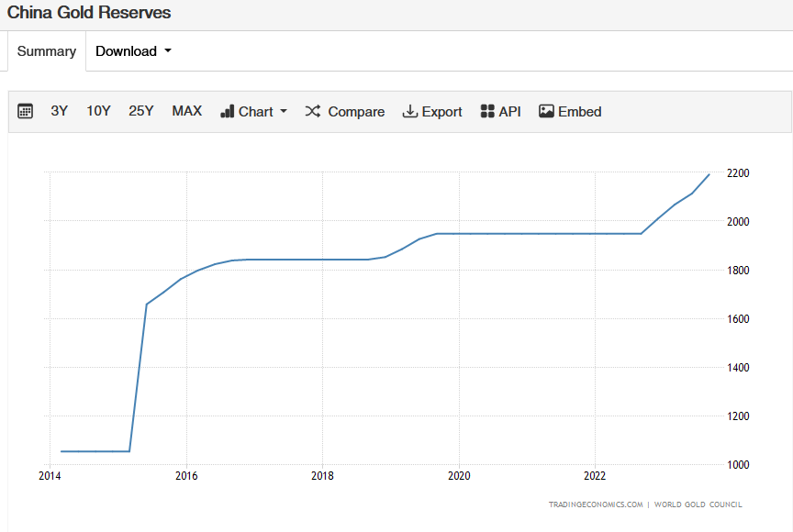Open the API grid icon

click(x=487, y=111)
